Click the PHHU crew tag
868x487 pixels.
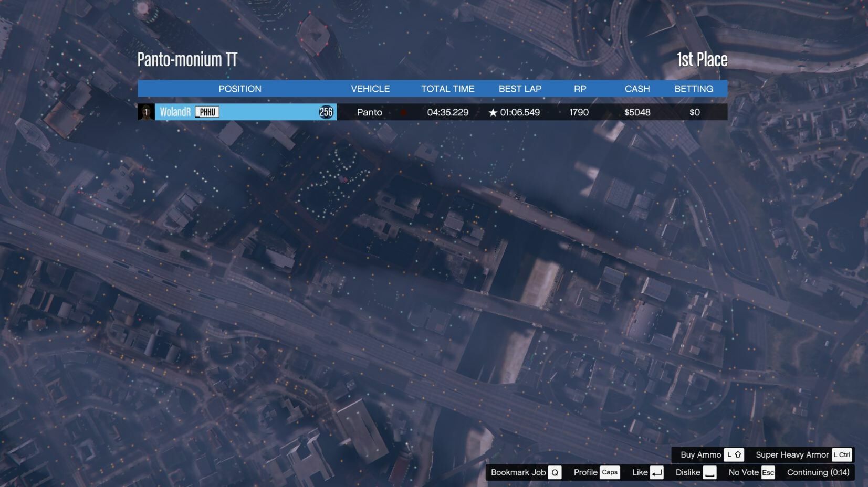coord(207,112)
